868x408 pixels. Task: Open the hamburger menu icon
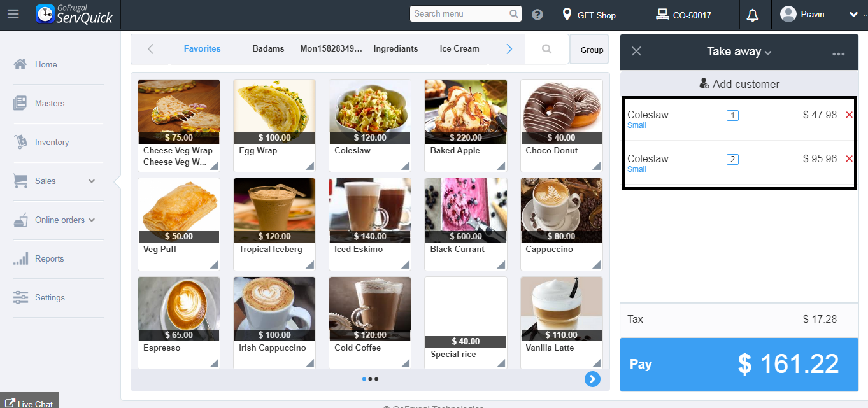pyautogui.click(x=13, y=15)
